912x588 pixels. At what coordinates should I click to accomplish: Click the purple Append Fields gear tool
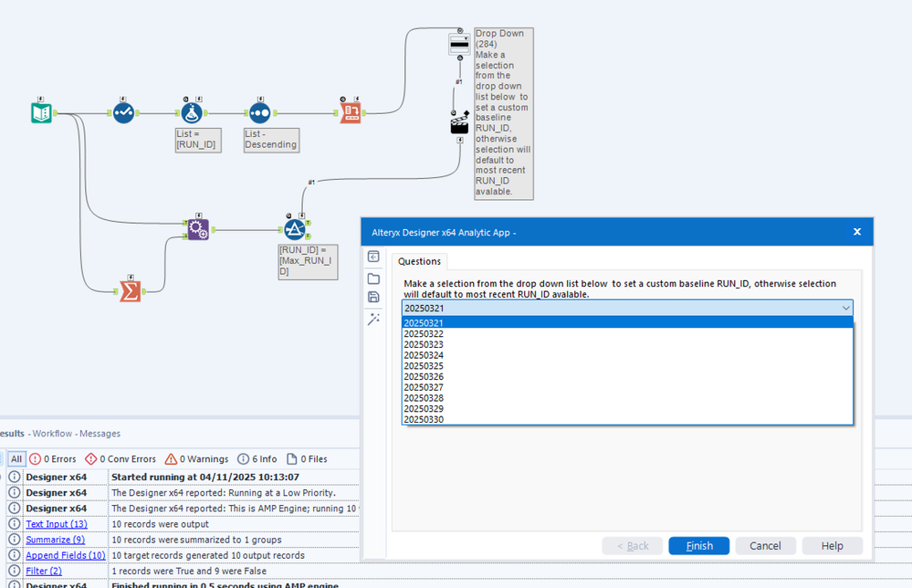tap(198, 230)
